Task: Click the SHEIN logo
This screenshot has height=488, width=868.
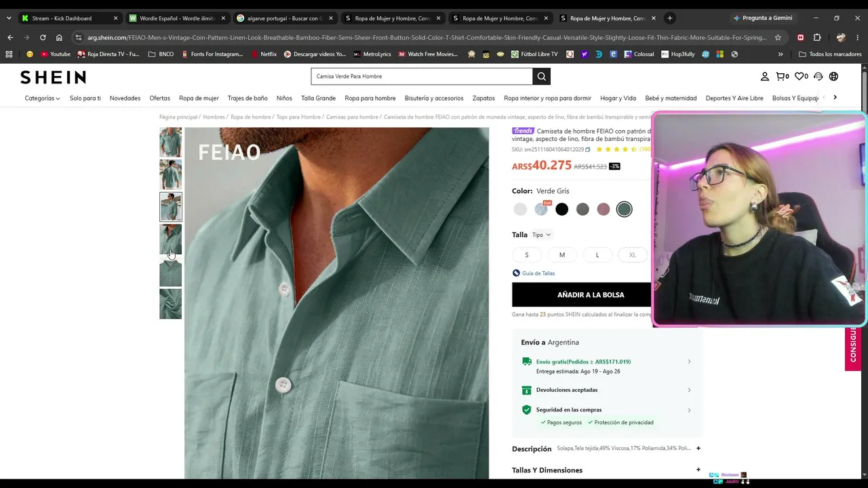Action: click(x=53, y=77)
